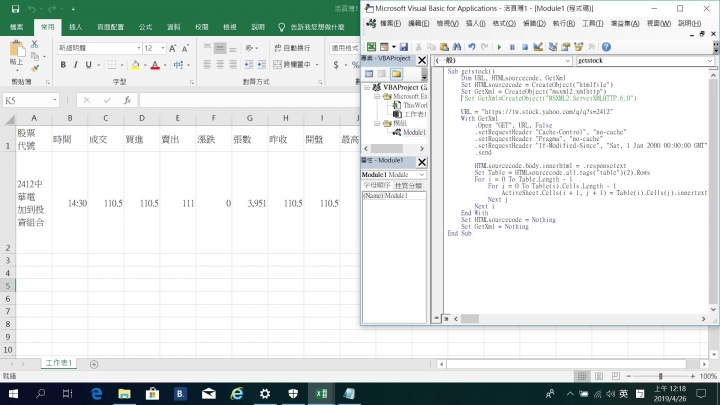
Task: Toggle Folders icon in VBA project panel
Action: click(396, 74)
